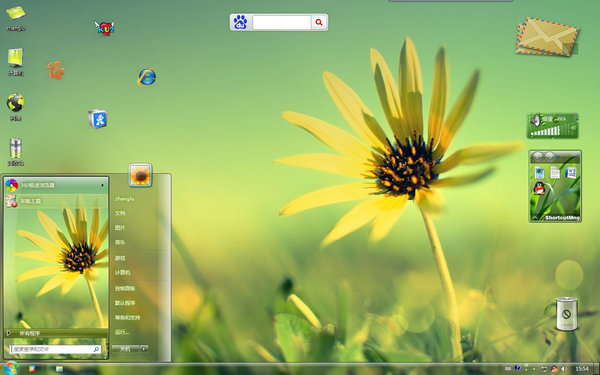Click the colorful 360 tray icon
Image resolution: width=600 pixels, height=375 pixels.
pos(554,369)
